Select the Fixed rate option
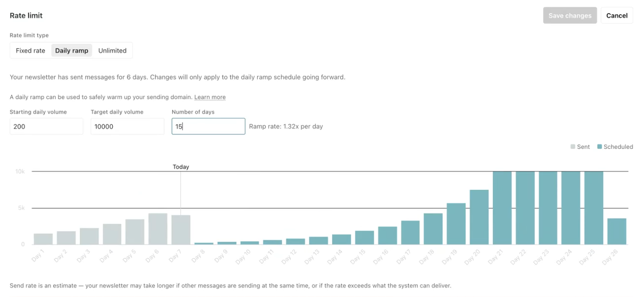 [x=30, y=50]
